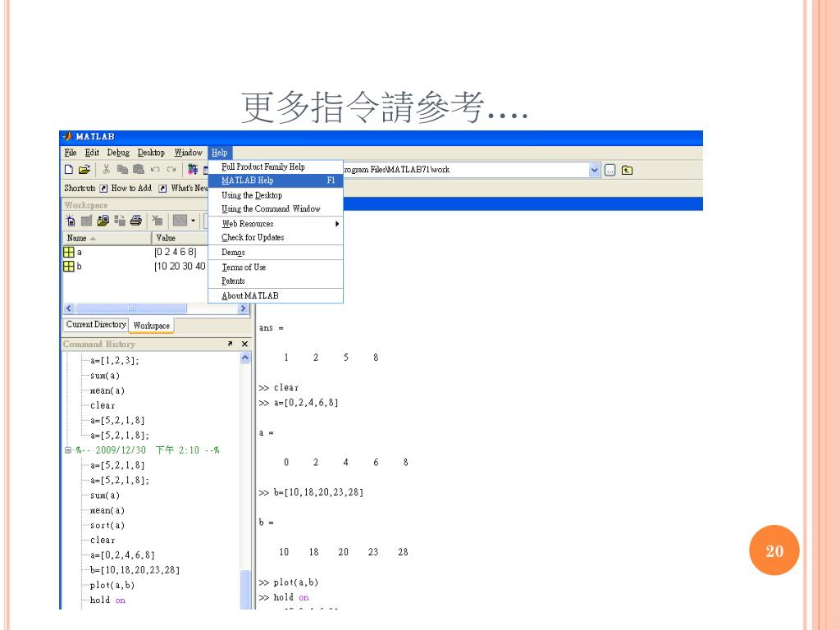840x630 pixels.
Task: Click the Copy icon in main toolbar
Action: click(x=122, y=169)
